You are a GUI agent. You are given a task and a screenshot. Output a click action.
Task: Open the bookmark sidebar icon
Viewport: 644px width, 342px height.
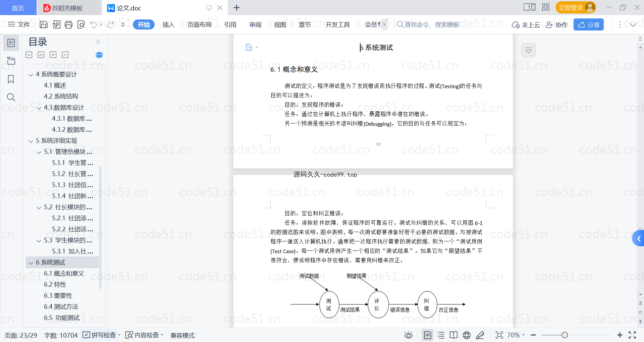pyautogui.click(x=11, y=79)
